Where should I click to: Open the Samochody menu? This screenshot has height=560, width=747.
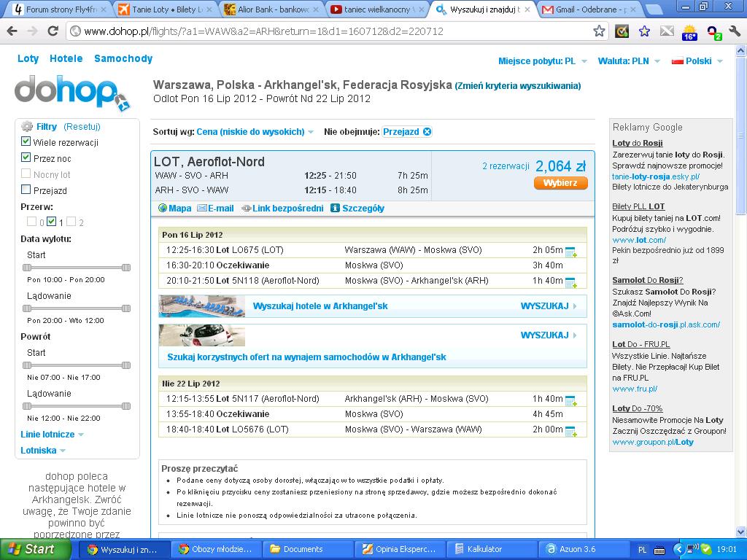coord(123,58)
